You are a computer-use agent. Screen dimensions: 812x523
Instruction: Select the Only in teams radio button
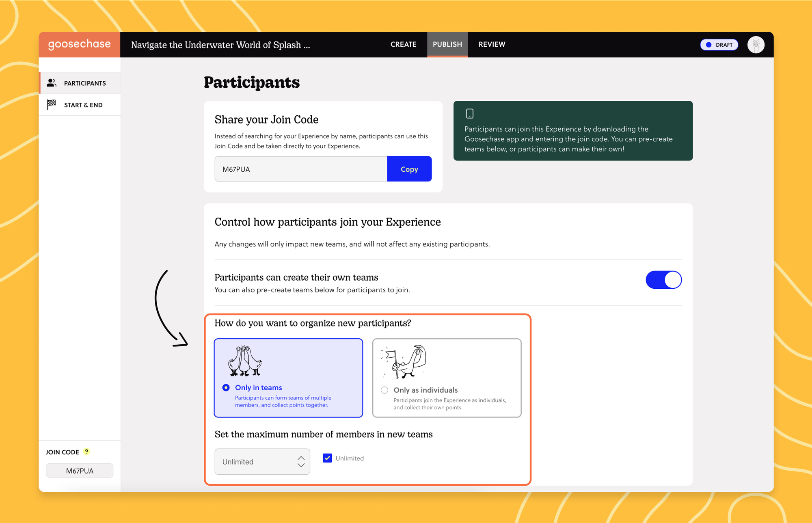click(x=226, y=387)
